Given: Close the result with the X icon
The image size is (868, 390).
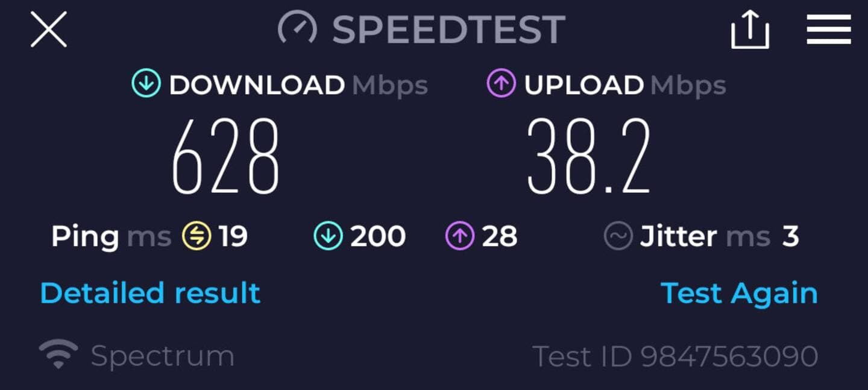Looking at the screenshot, I should click(x=49, y=30).
